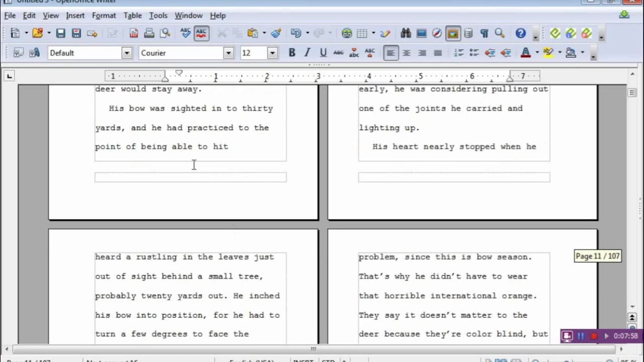Toggle italic formatting
644x362 pixels.
point(307,53)
